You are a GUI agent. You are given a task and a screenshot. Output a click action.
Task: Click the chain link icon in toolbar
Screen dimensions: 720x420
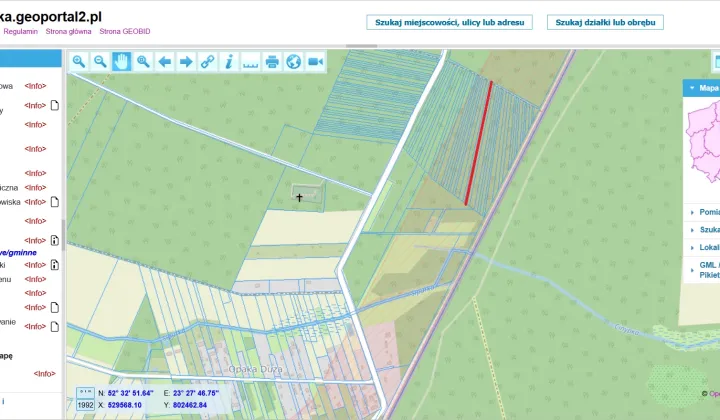pyautogui.click(x=208, y=61)
